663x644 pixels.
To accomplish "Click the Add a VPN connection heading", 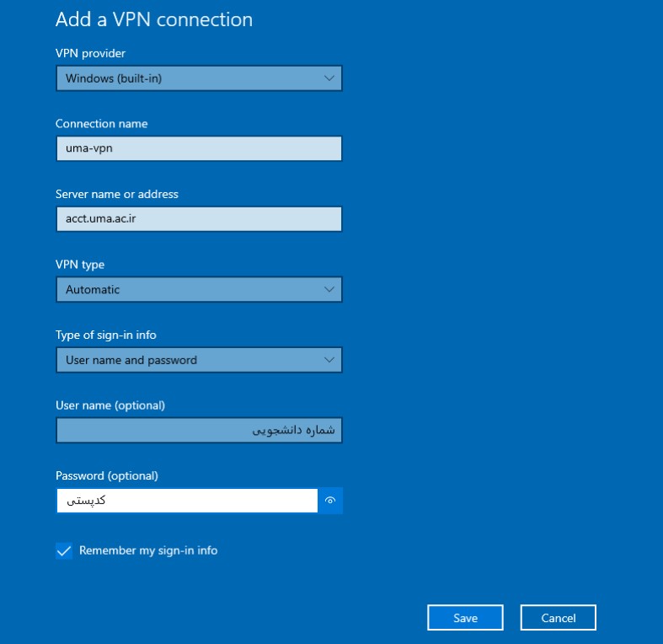I will click(x=154, y=19).
